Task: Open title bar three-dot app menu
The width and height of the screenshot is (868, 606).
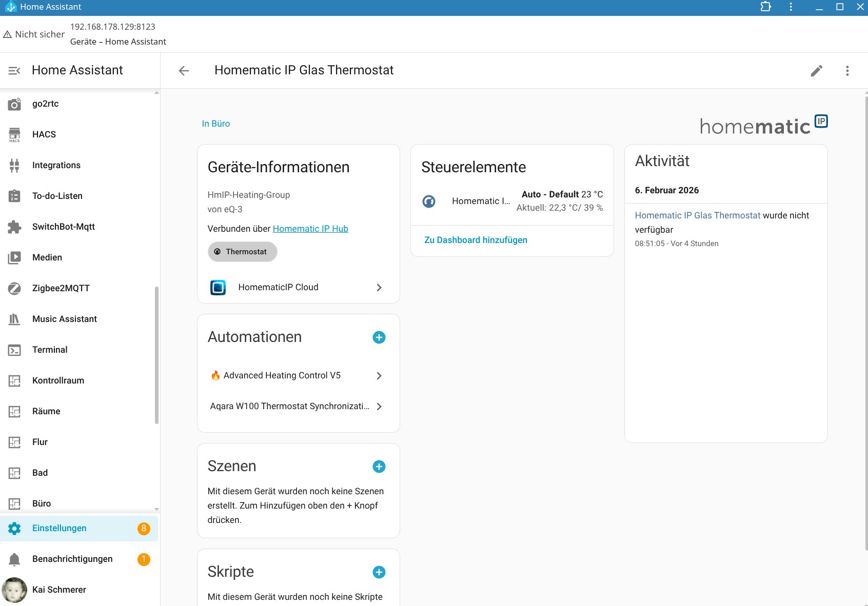Action: pyautogui.click(x=791, y=7)
